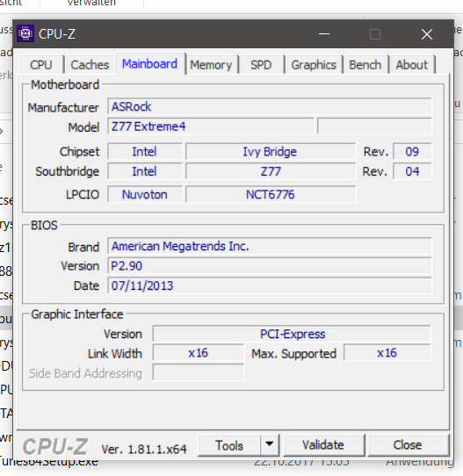Expand the Tools dropdown arrow
The height and width of the screenshot is (476, 463).
270,445
